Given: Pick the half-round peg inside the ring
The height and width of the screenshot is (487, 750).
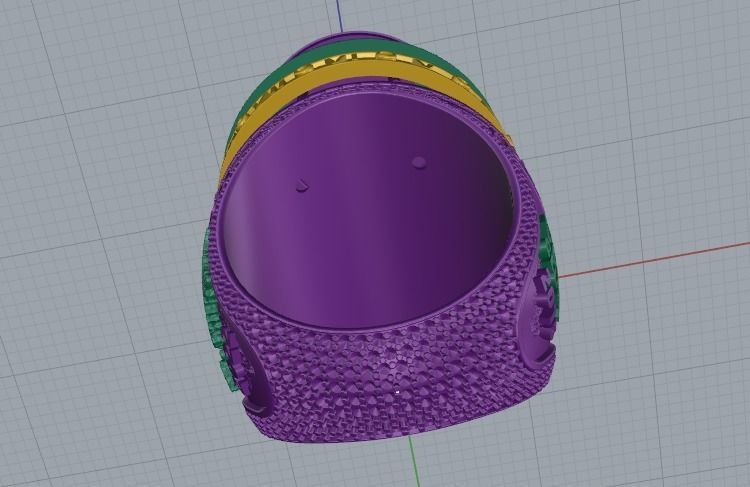Looking at the screenshot, I should (302, 186).
